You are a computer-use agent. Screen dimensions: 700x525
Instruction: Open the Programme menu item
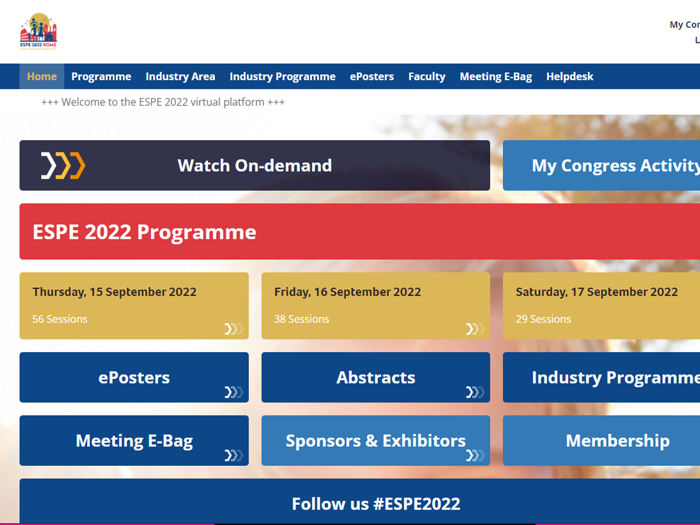click(x=101, y=76)
